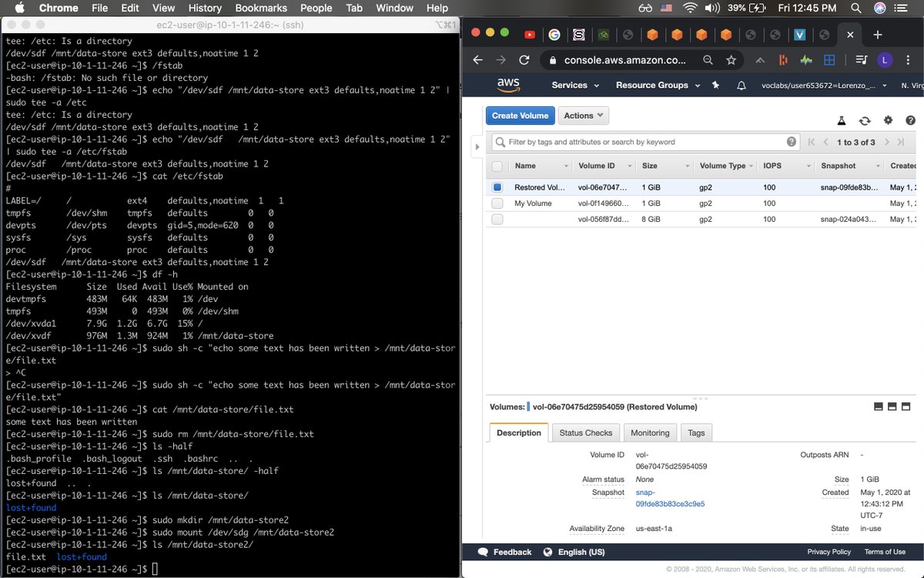Switch to the Description tab

tap(519, 433)
